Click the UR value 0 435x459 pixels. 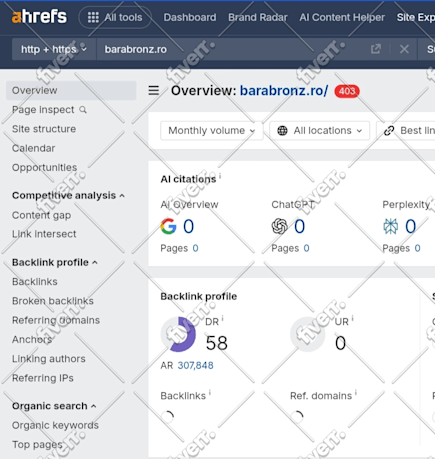tap(340, 343)
